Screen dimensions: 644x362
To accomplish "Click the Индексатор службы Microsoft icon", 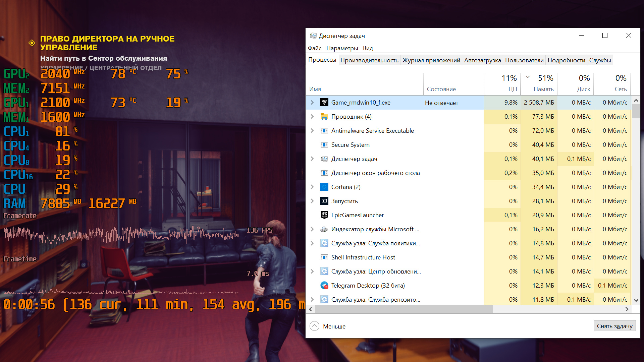I will point(324,229).
